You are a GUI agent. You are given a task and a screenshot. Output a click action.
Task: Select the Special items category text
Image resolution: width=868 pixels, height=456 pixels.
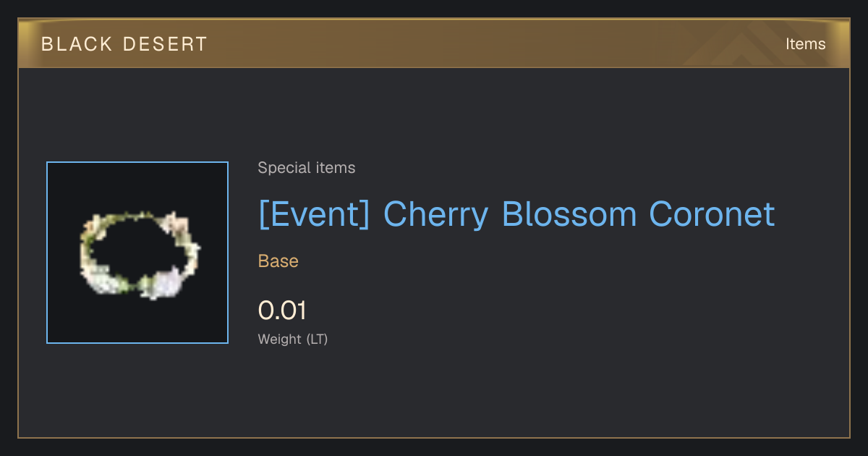tap(307, 168)
